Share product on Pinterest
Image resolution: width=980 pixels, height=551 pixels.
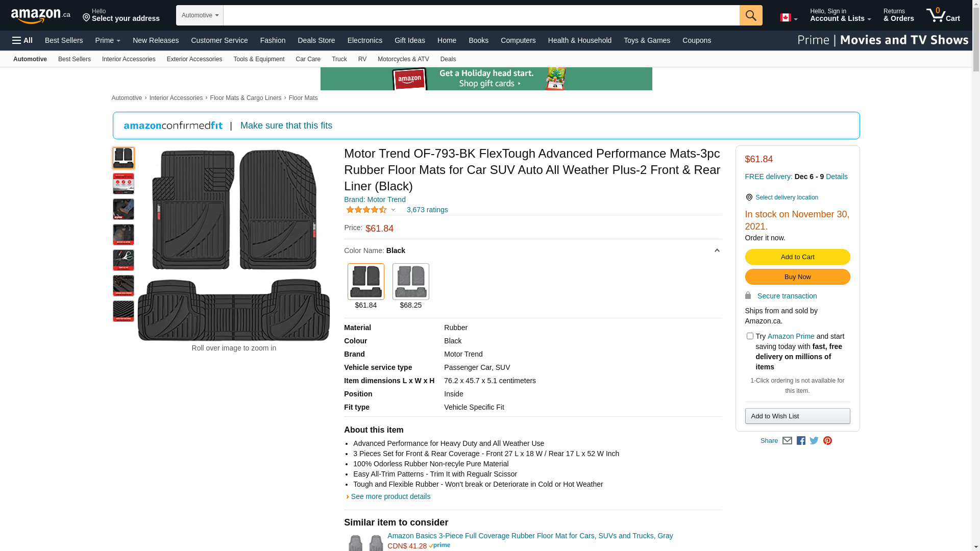coord(827,441)
